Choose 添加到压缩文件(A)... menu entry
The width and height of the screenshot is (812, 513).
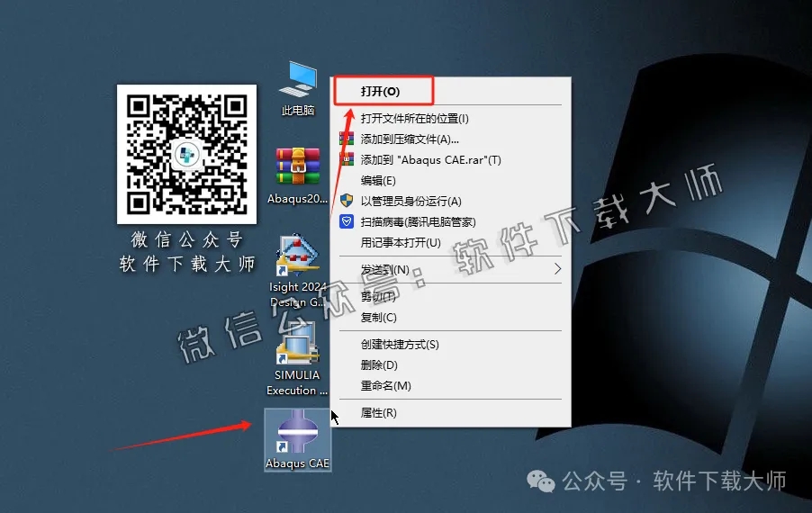[x=450, y=139]
